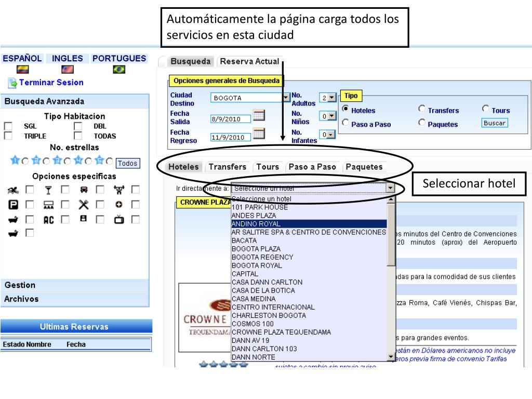Expand the Archivos panel

(x=75, y=299)
